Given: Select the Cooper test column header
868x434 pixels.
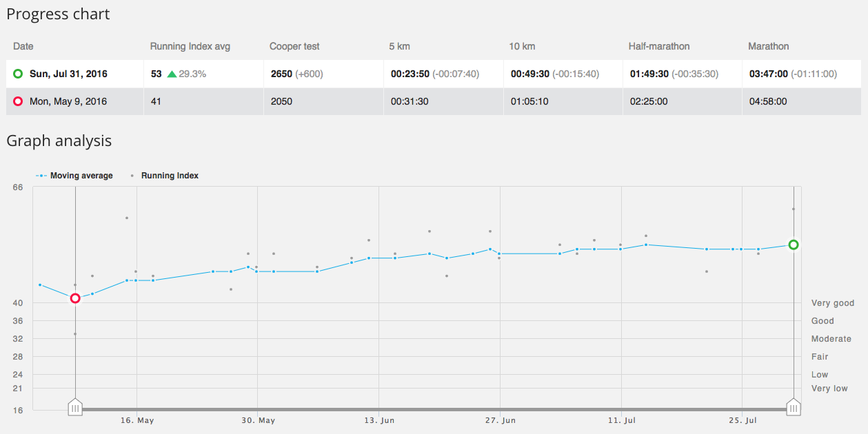Looking at the screenshot, I should click(294, 46).
